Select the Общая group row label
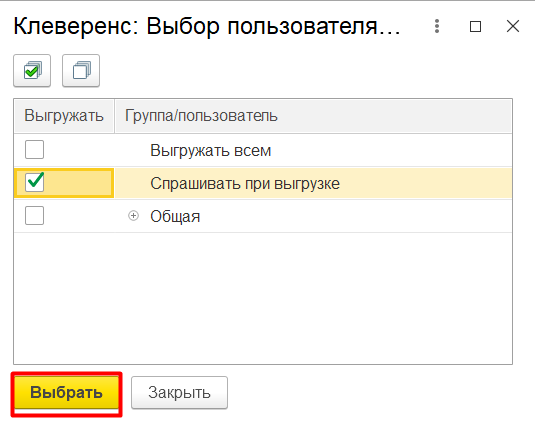Viewport: 535px width, 424px height. tap(175, 216)
